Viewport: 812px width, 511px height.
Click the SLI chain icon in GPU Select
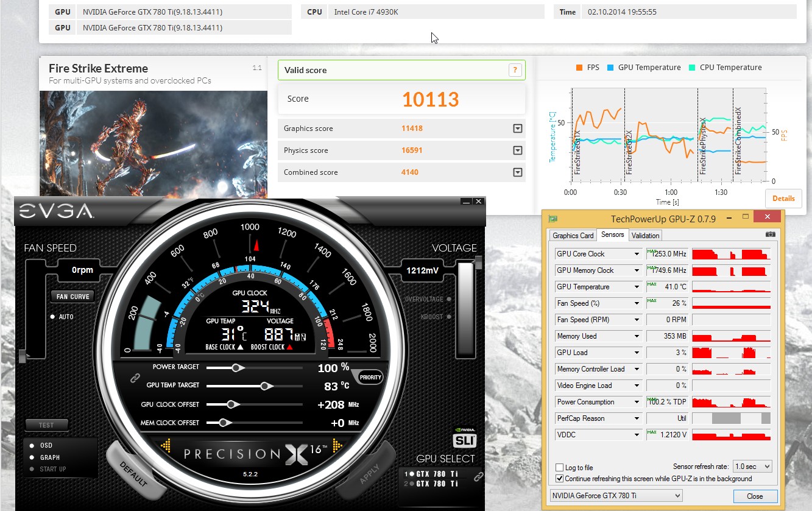tap(479, 476)
